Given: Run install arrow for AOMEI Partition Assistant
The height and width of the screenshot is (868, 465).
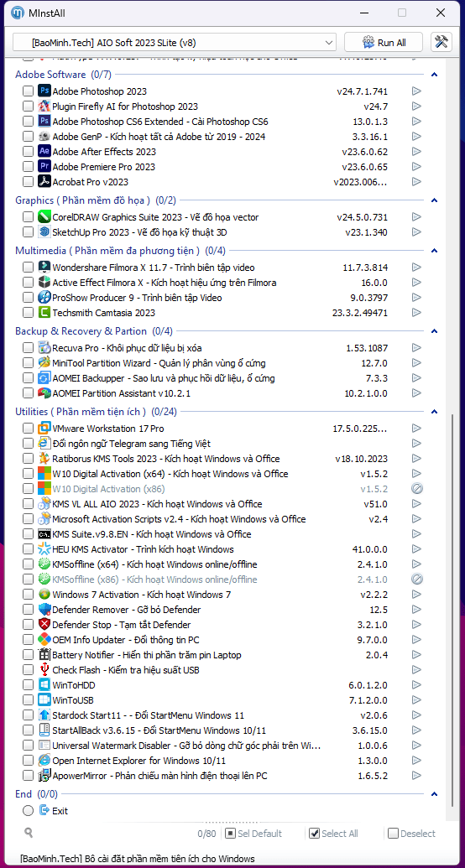Looking at the screenshot, I should click(417, 393).
